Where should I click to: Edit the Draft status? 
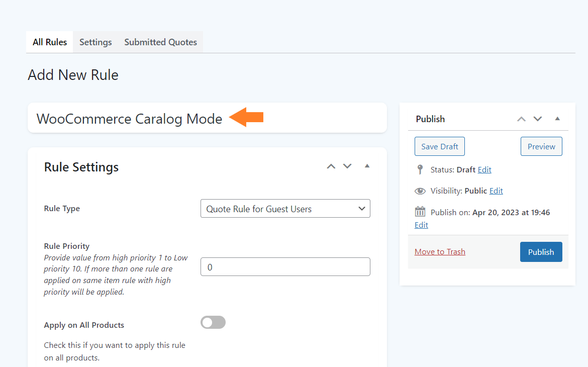[x=484, y=169]
